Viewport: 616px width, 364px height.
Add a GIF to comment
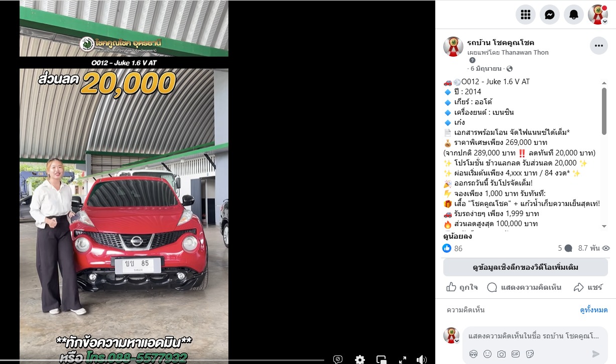(x=515, y=353)
